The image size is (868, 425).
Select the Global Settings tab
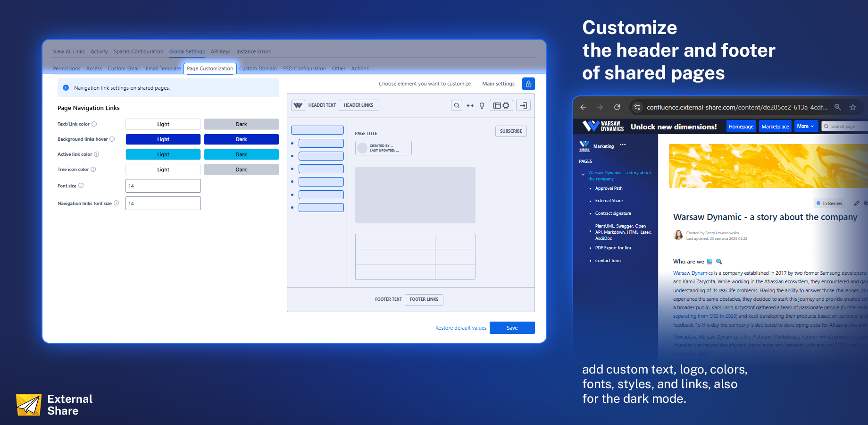187,51
